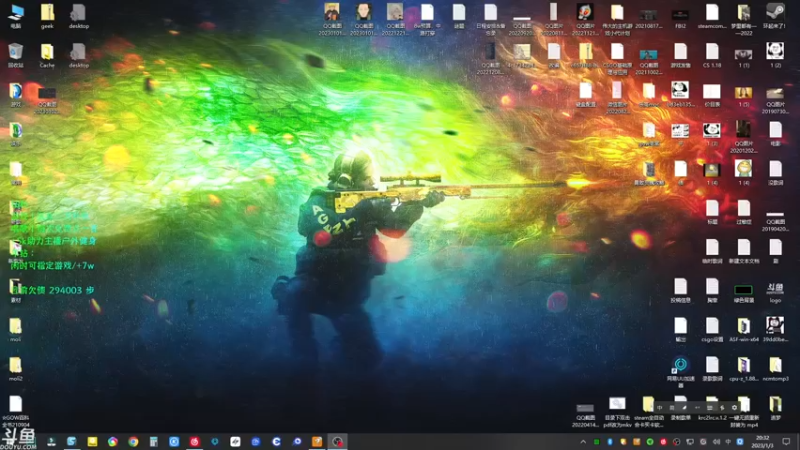Image resolution: width=800 pixels, height=450 pixels.
Task: Open the Bluetooth tray icon
Action: 610,442
